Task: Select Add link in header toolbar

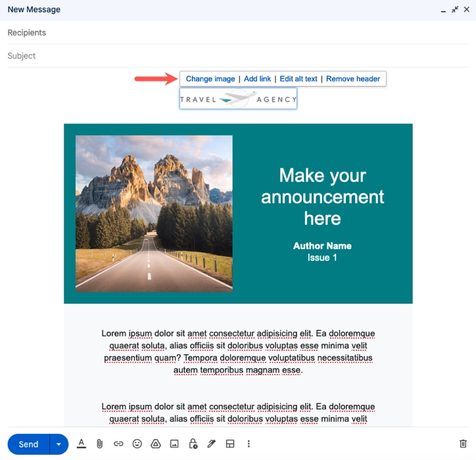Action: pos(257,79)
